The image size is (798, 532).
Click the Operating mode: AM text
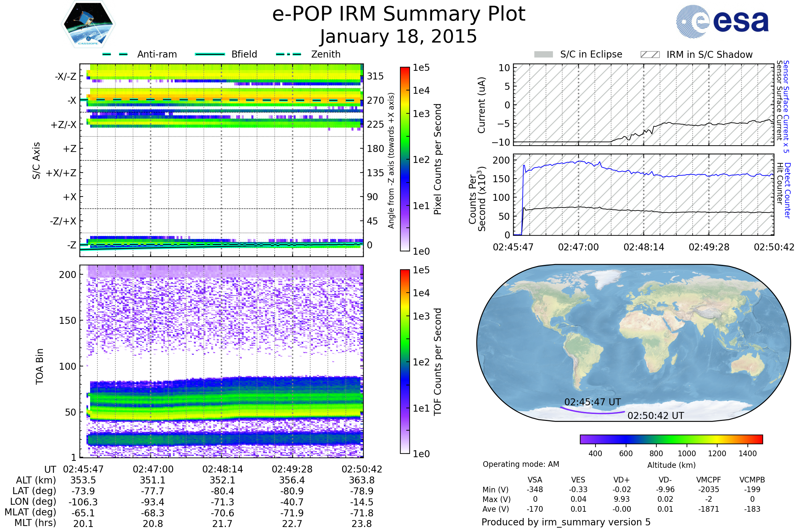(521, 464)
